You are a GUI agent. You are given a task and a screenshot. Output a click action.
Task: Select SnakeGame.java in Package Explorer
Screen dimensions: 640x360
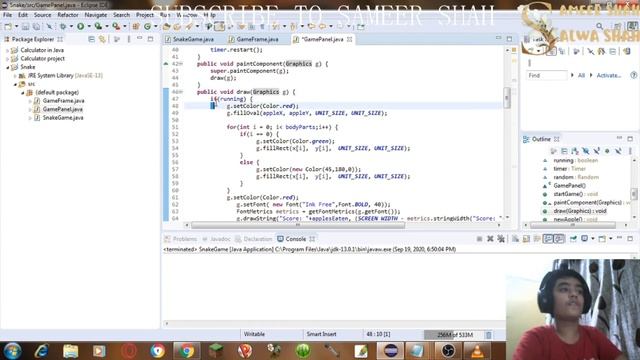(63, 118)
